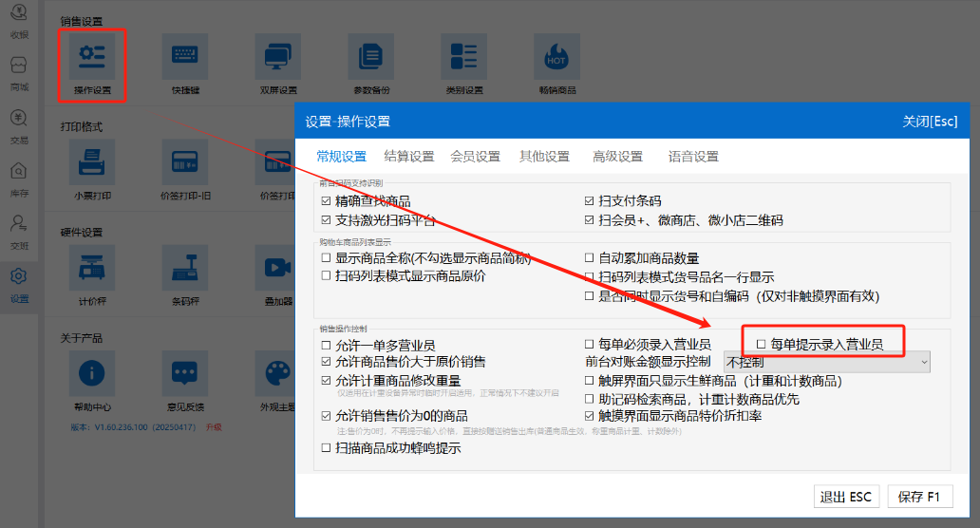The width and height of the screenshot is (980, 528).
Task: Click 保存 F1 button
Action: tap(920, 497)
